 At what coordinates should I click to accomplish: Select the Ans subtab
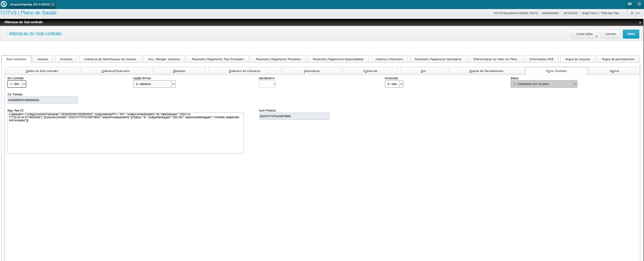[x=423, y=71]
